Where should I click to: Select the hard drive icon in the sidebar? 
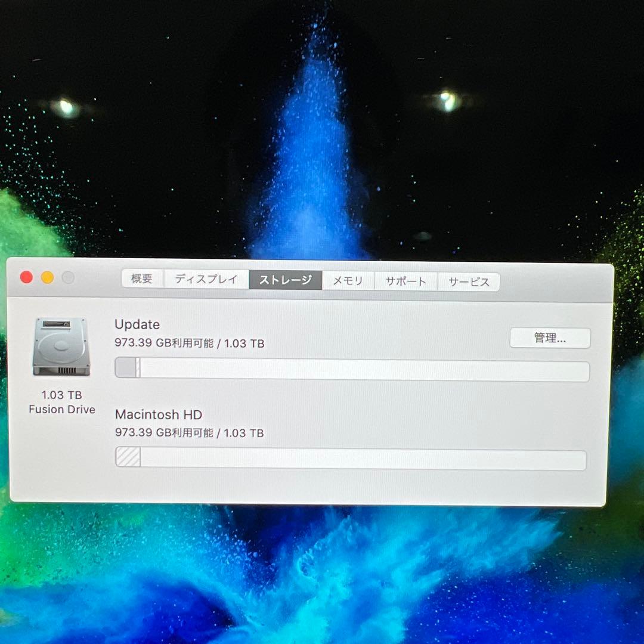(61, 347)
